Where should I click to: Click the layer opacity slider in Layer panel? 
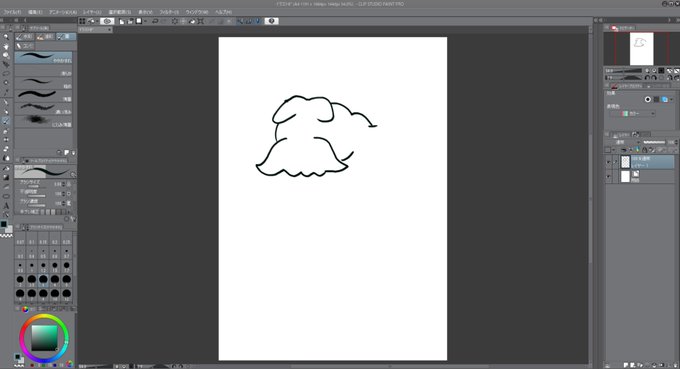pyautogui.click(x=654, y=142)
